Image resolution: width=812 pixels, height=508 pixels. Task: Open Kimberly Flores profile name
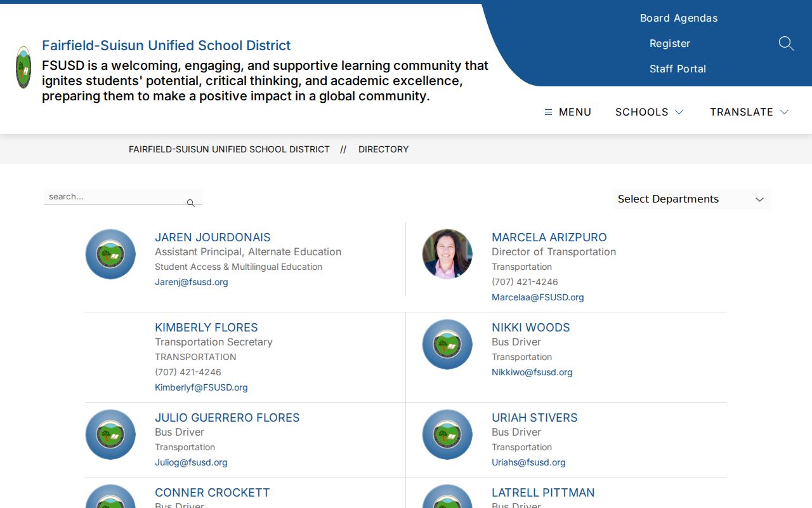coord(206,327)
